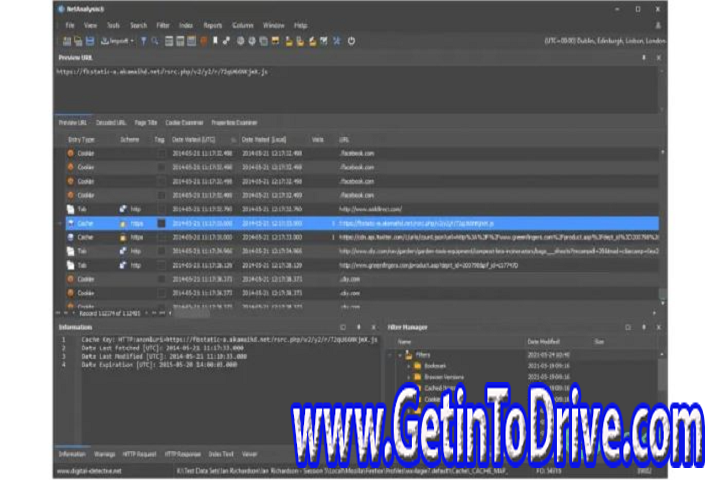Switch to the Warnings tab
Image resolution: width=720 pixels, height=480 pixels.
(x=104, y=454)
